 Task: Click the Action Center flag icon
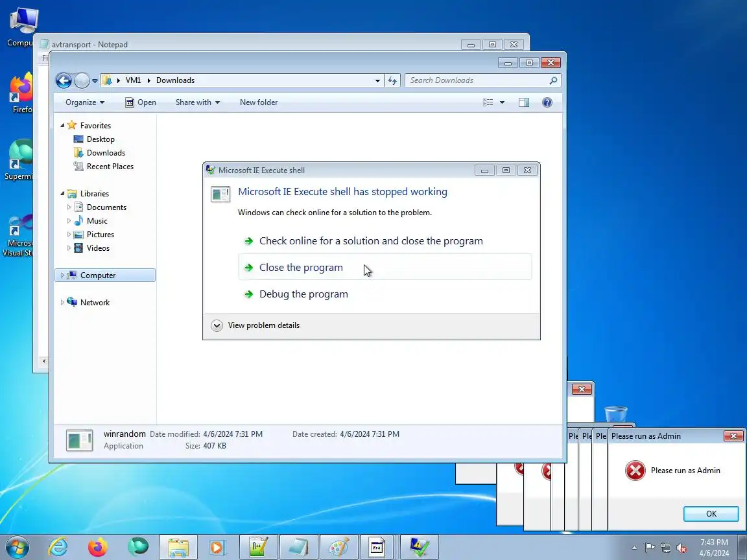pyautogui.click(x=650, y=548)
